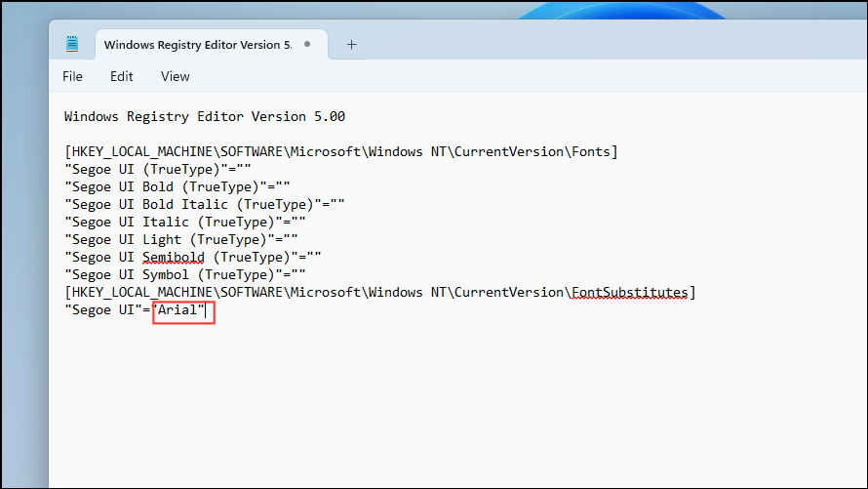Click the underlined word "FontSubstitutes"
This screenshot has height=489, width=868.
(629, 293)
